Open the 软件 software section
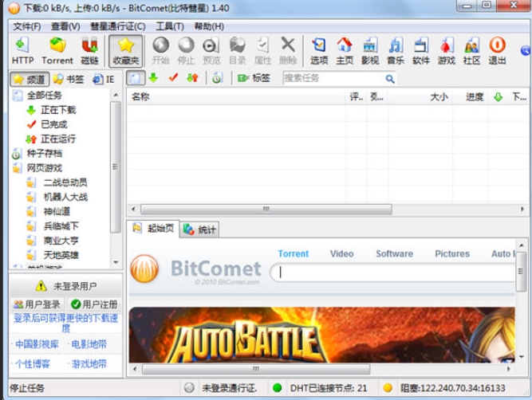This screenshot has width=532, height=400. 420,51
